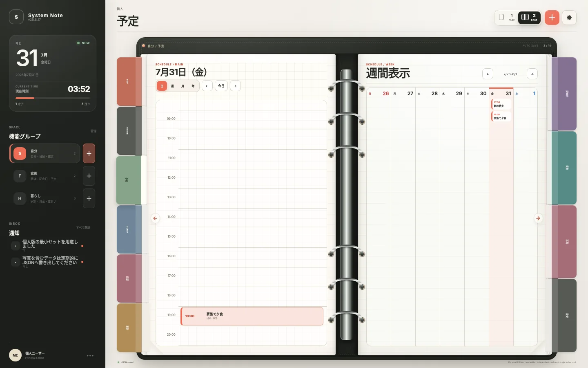Click icon of 個人版の最小セット notification

16,246
